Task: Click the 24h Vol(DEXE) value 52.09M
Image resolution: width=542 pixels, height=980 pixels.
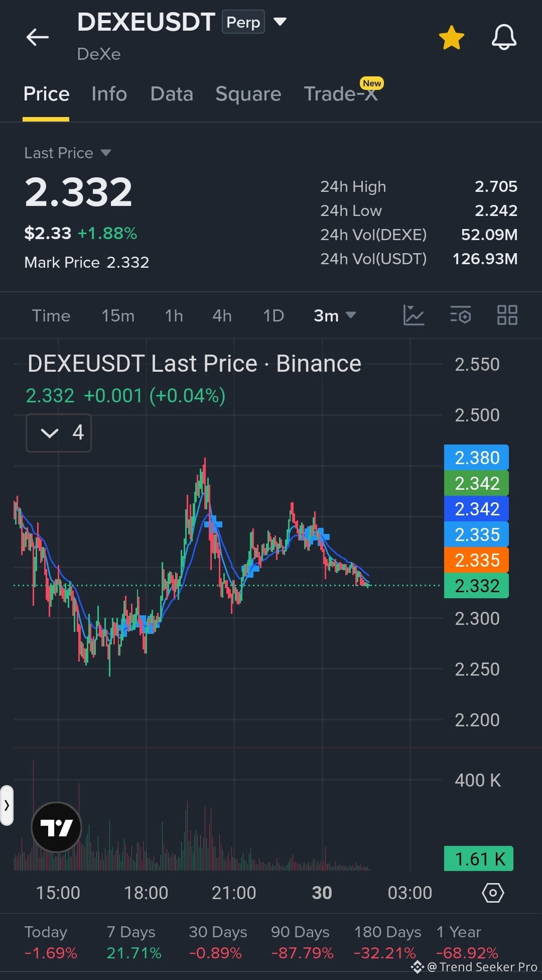Action: click(489, 235)
